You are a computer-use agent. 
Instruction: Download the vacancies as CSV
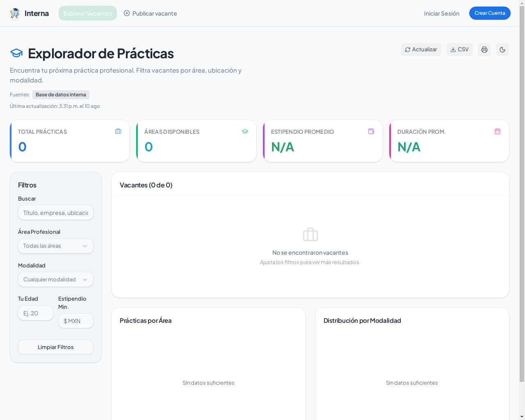tap(459, 50)
